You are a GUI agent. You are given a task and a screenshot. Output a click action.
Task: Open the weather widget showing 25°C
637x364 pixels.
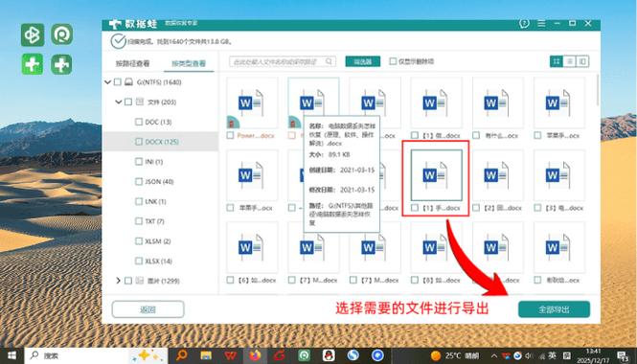455,356
